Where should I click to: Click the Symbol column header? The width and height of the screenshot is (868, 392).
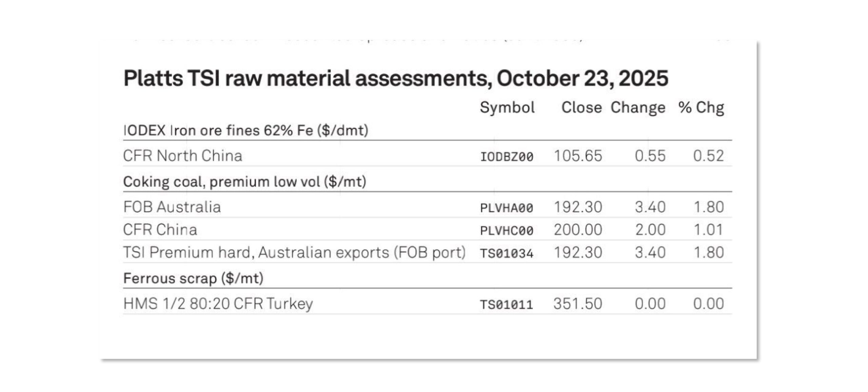tap(507, 107)
